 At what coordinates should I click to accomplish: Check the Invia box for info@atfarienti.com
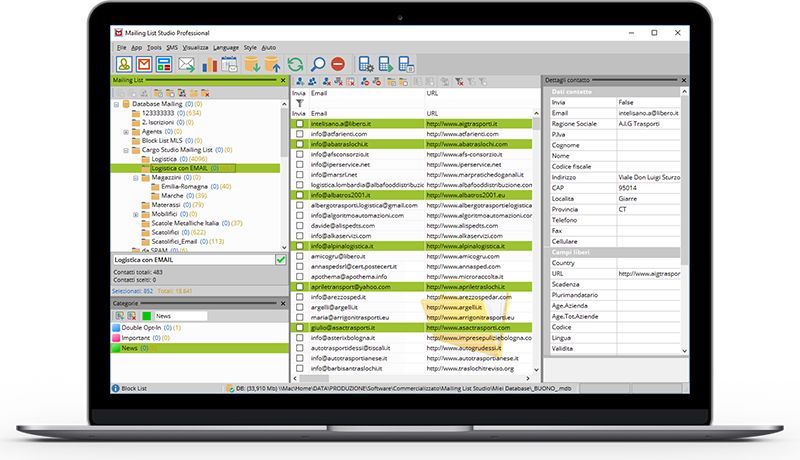[x=299, y=134]
